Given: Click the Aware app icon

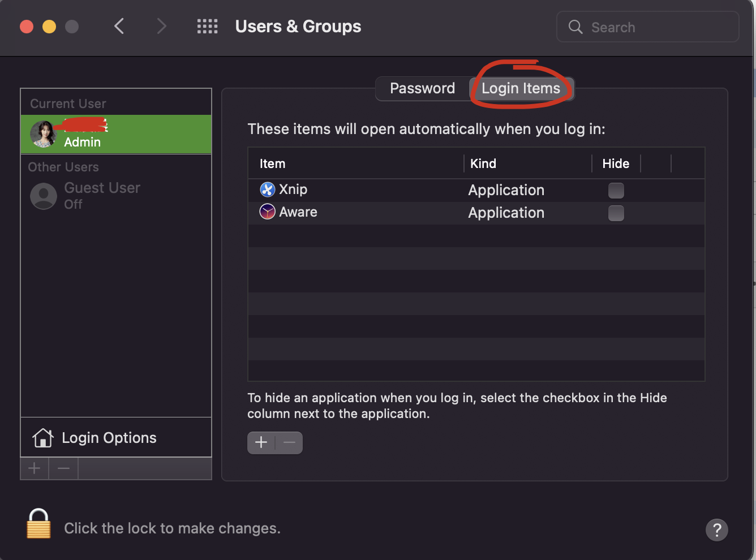Looking at the screenshot, I should tap(267, 212).
